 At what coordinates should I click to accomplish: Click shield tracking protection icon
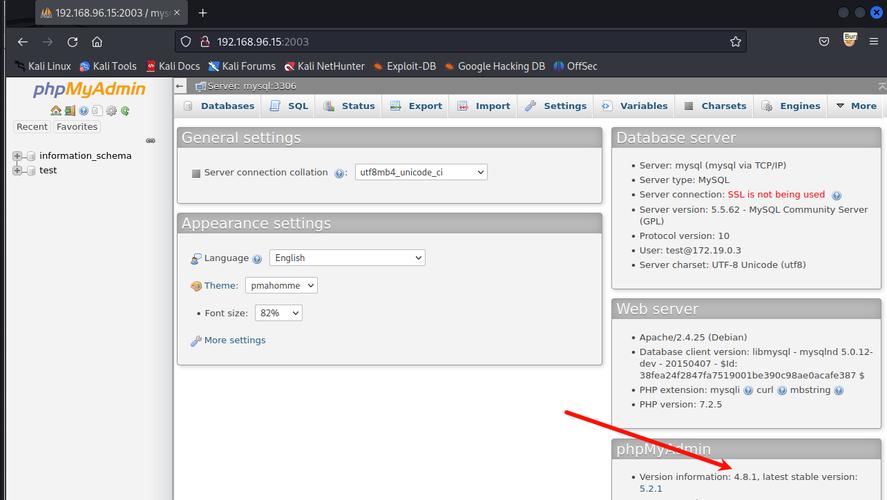[x=186, y=42]
